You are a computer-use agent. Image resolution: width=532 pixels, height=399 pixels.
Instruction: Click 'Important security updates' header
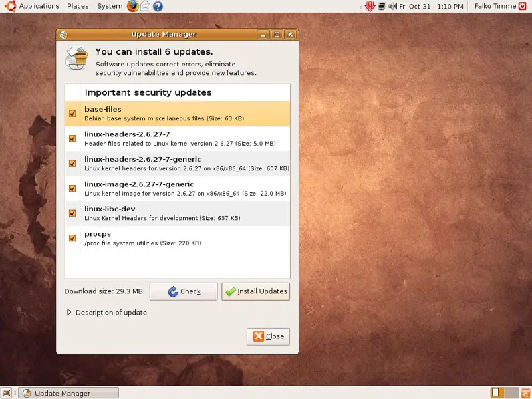[148, 92]
